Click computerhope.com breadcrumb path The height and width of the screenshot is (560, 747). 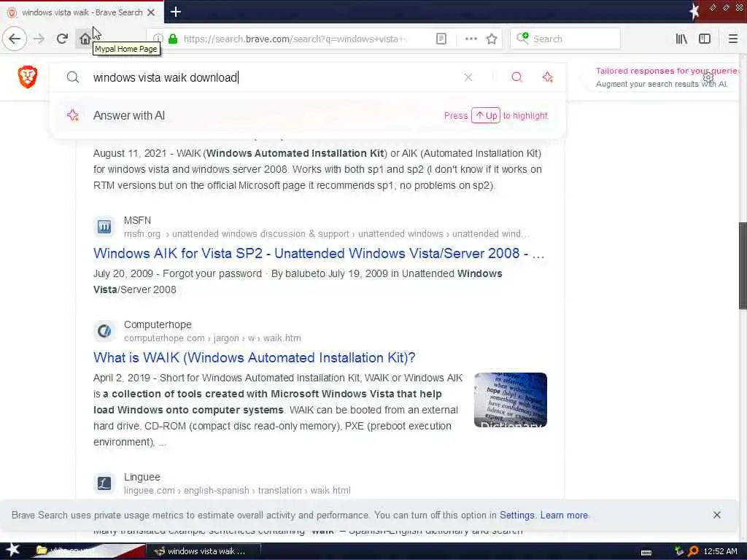click(x=212, y=338)
